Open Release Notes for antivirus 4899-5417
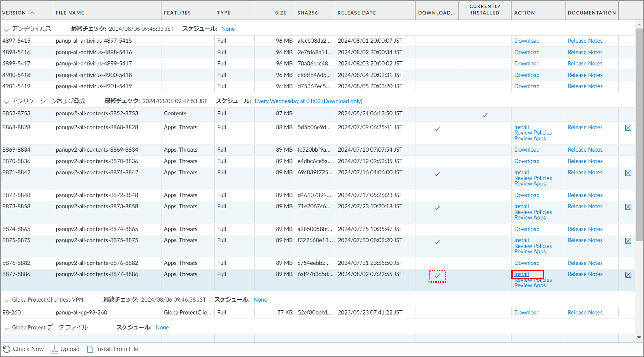Image resolution: width=644 pixels, height=357 pixels. [585, 63]
